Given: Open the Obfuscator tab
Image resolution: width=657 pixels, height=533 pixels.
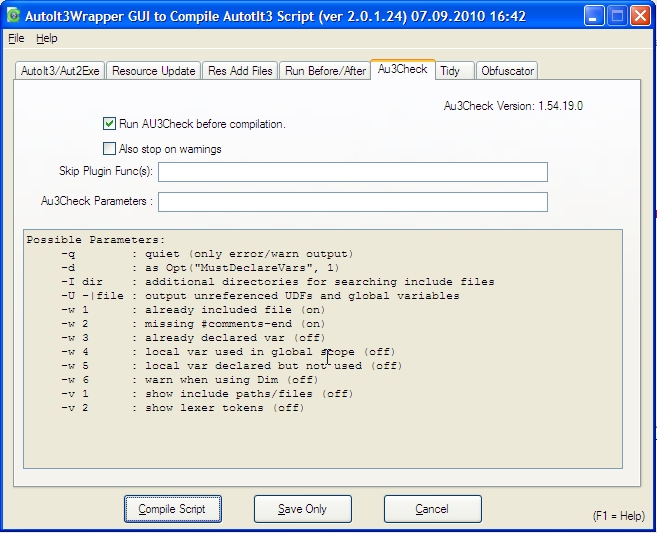Looking at the screenshot, I should pyautogui.click(x=507, y=71).
